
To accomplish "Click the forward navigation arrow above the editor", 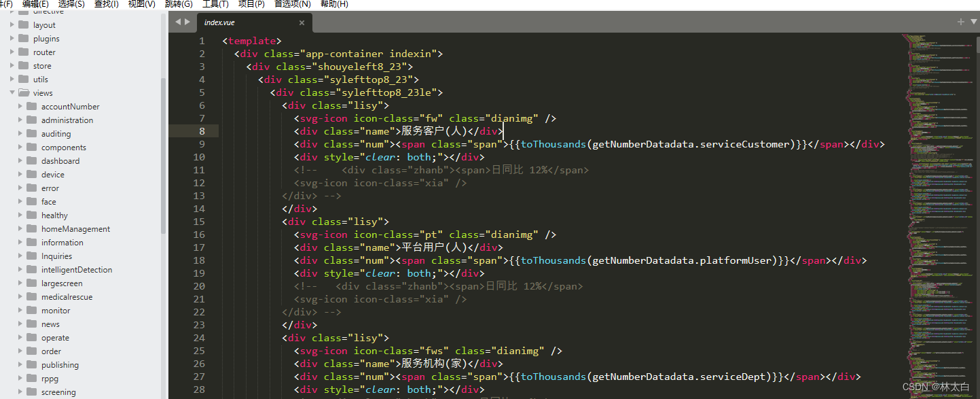I will click(187, 21).
